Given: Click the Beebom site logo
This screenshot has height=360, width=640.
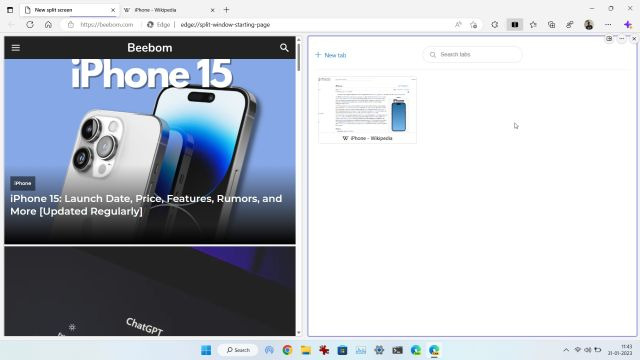Looking at the screenshot, I should pos(150,48).
